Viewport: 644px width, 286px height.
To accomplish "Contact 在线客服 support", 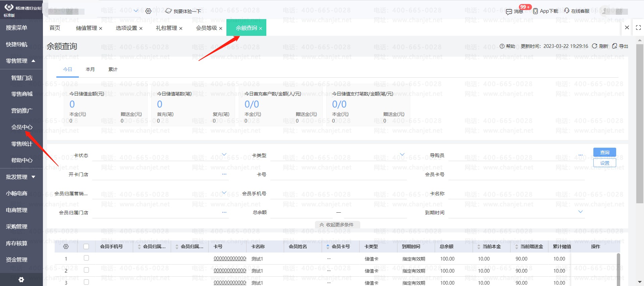I will [x=577, y=11].
